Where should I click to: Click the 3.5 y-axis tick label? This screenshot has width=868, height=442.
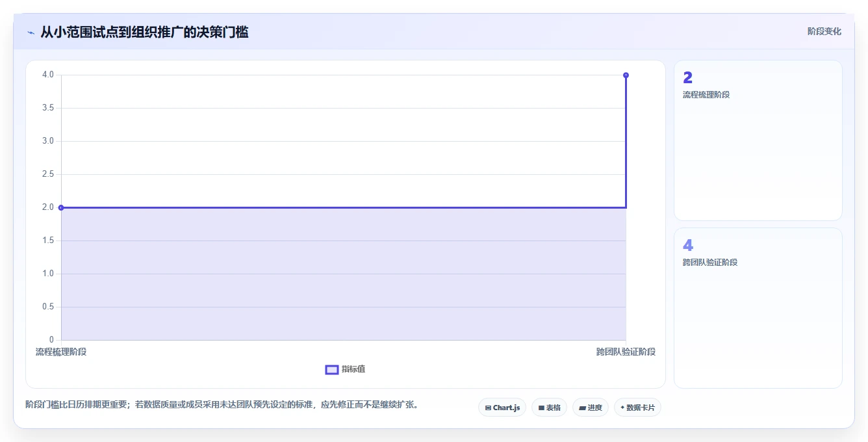[47, 108]
